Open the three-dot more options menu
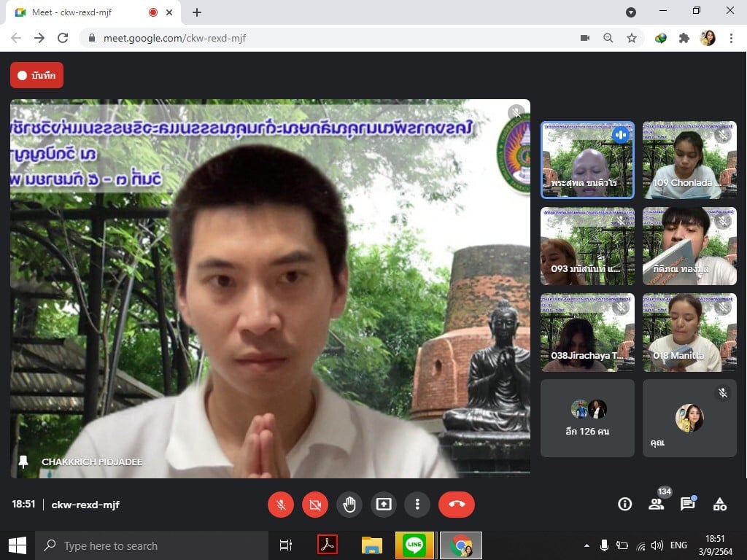Image resolution: width=747 pixels, height=560 pixels. (x=417, y=504)
